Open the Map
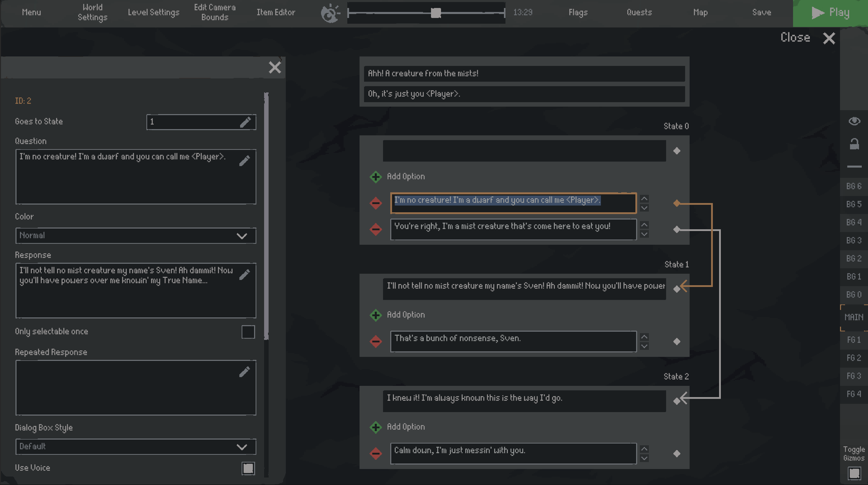 coord(700,12)
